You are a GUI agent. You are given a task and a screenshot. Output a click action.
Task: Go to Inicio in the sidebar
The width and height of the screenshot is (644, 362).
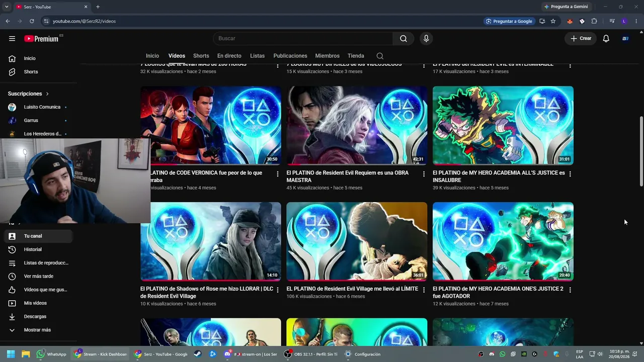coord(38,58)
